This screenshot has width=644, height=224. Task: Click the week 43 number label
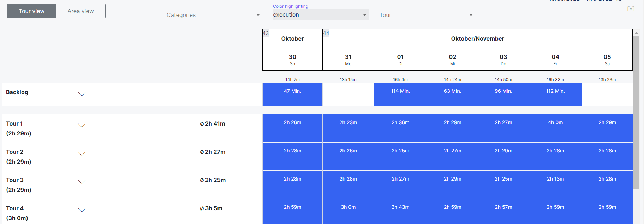click(x=266, y=33)
